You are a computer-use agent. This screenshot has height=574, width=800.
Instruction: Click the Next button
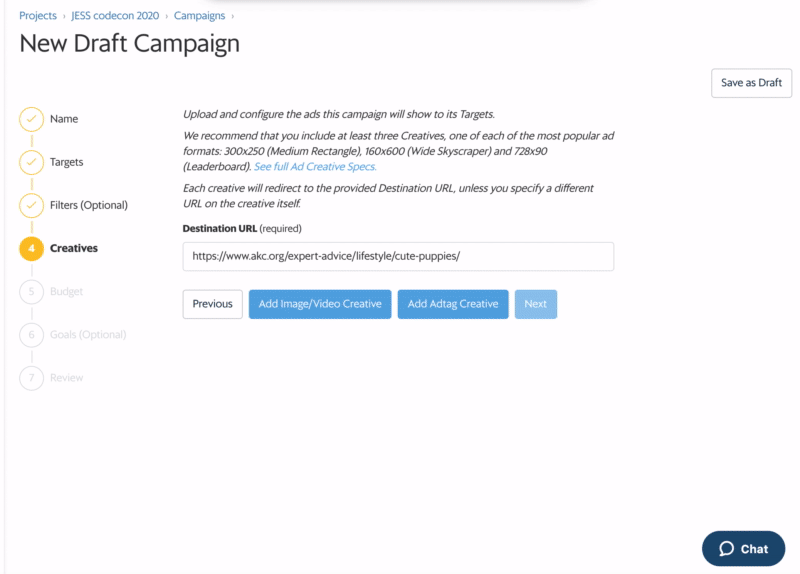pos(536,304)
